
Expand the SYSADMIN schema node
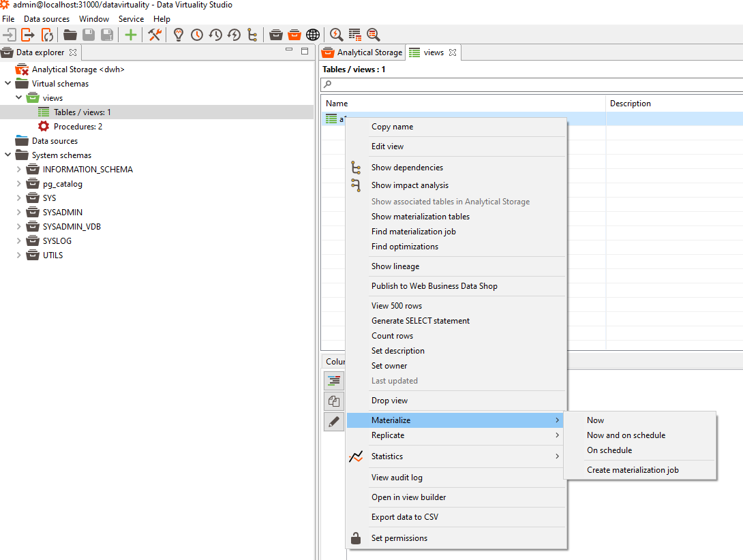(19, 213)
